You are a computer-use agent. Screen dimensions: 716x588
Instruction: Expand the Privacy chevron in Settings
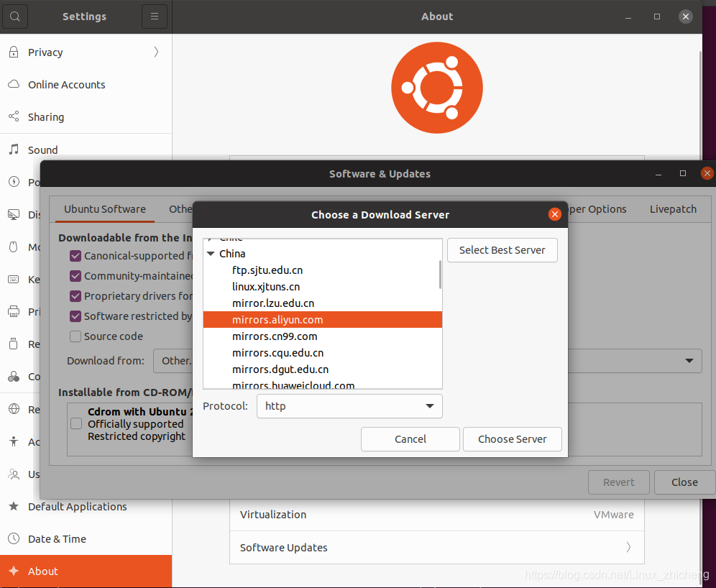tap(156, 52)
